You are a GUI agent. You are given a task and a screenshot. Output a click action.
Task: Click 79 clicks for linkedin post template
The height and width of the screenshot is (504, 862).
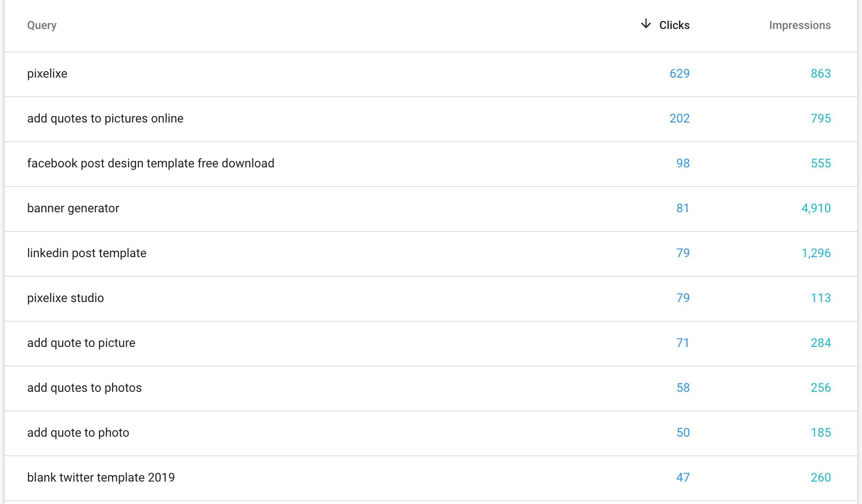tap(683, 253)
